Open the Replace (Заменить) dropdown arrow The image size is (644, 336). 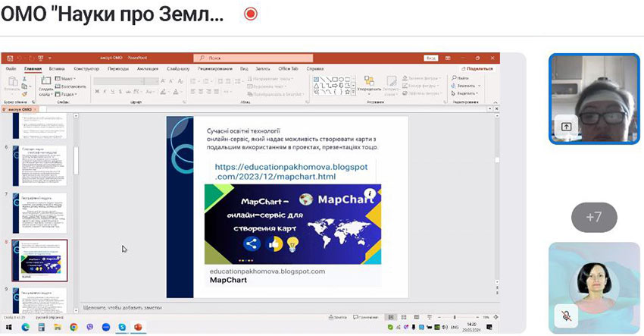pos(480,86)
